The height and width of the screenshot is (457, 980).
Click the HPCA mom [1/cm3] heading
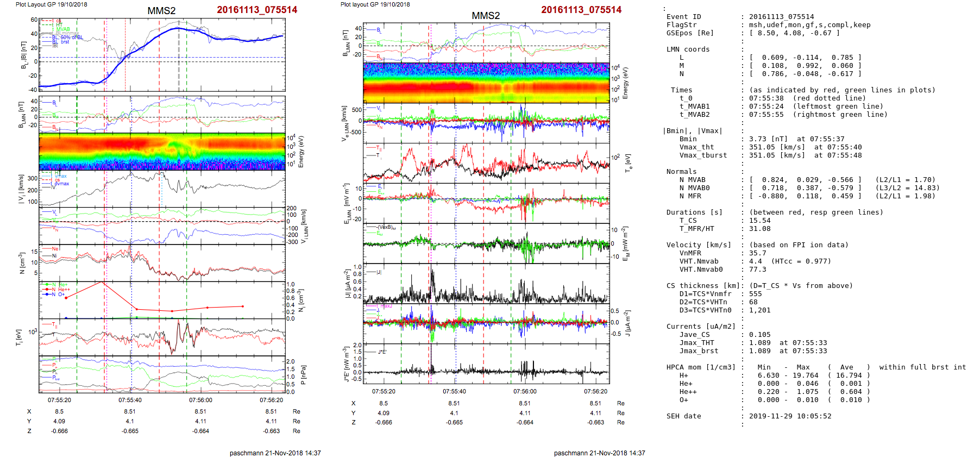click(x=701, y=367)
